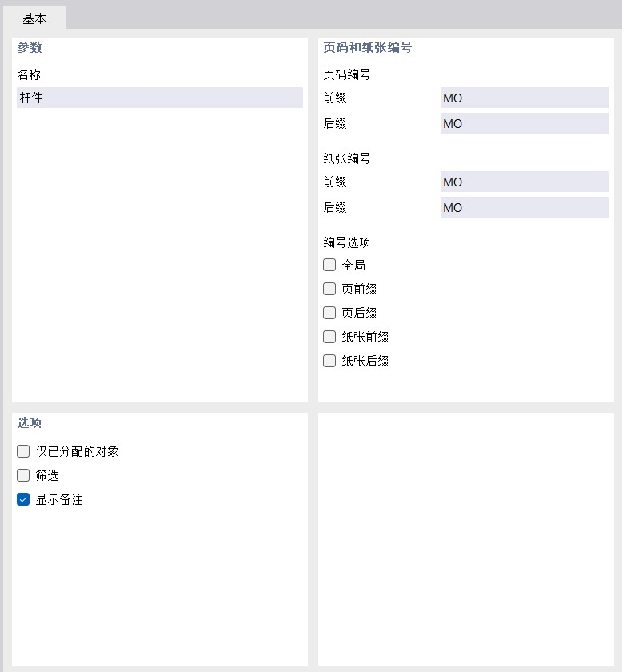Click the 页码编号 前缀 input field showing MO
The image size is (622, 672).
coord(524,97)
